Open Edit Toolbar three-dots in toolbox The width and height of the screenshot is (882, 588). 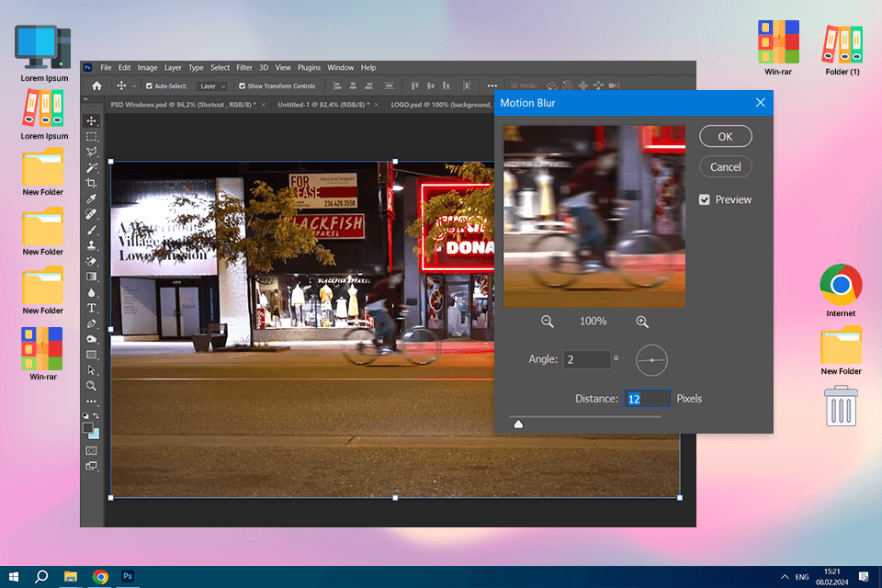click(x=91, y=401)
